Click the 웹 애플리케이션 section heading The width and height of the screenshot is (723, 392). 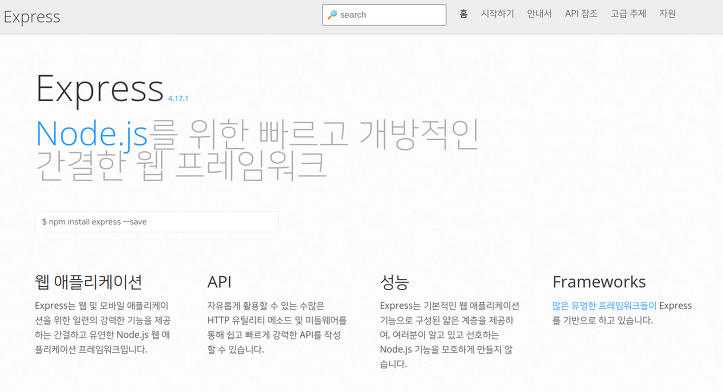click(89, 282)
